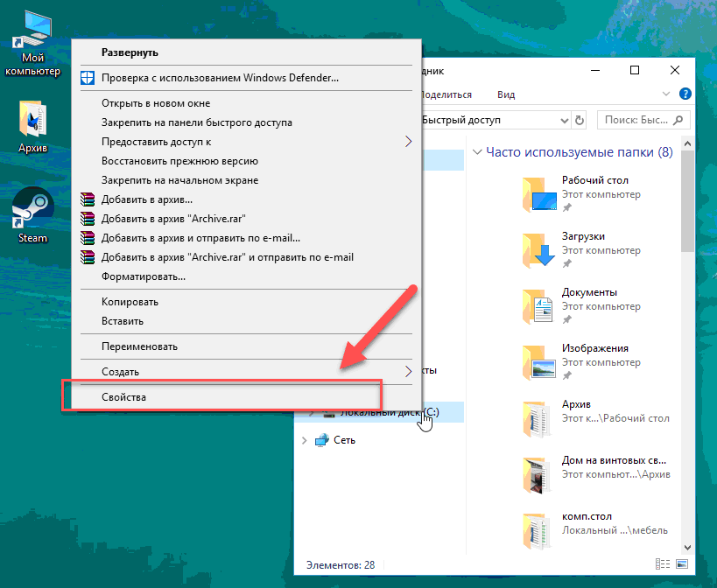Click the Windows Defender shield icon
Viewport: 717px width, 588px height.
[88, 78]
